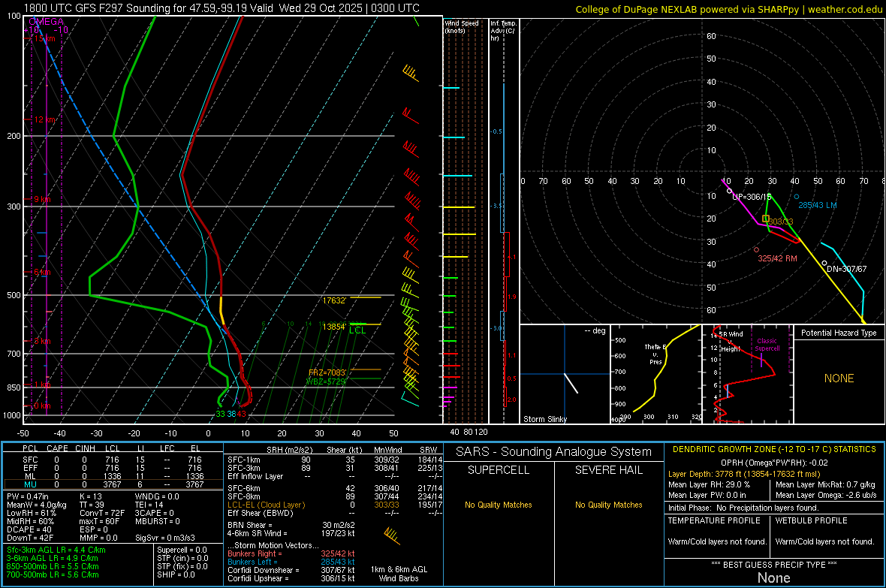Select the highlighted MU parcel row
Viewport: 886px width, 588px height.
point(113,484)
